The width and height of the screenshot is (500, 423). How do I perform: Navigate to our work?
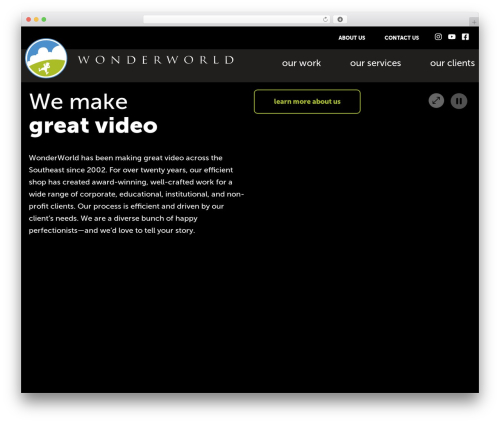pyautogui.click(x=301, y=63)
